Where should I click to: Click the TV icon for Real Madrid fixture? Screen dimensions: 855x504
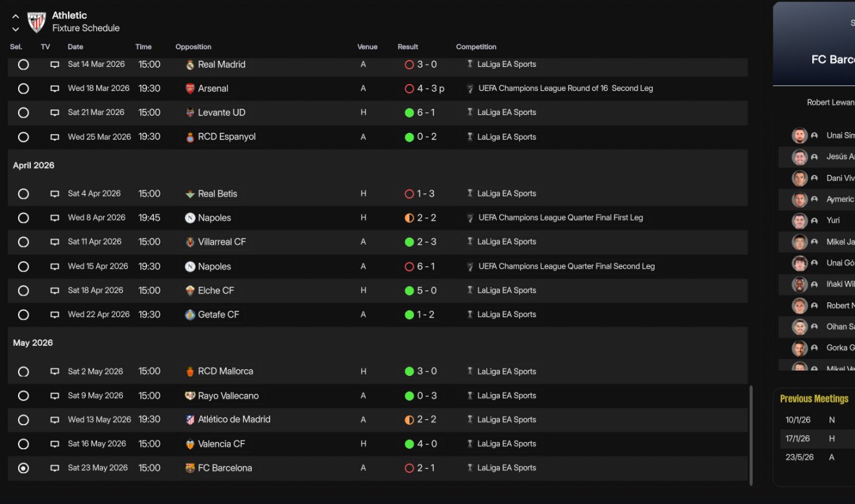pos(55,65)
